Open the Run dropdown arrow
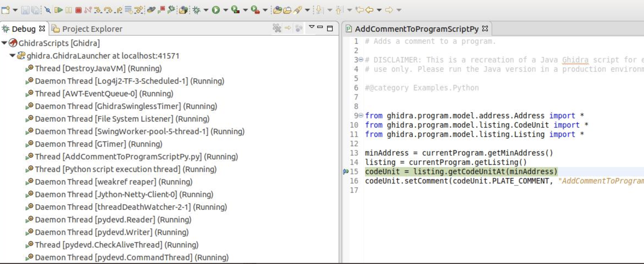 [x=226, y=10]
